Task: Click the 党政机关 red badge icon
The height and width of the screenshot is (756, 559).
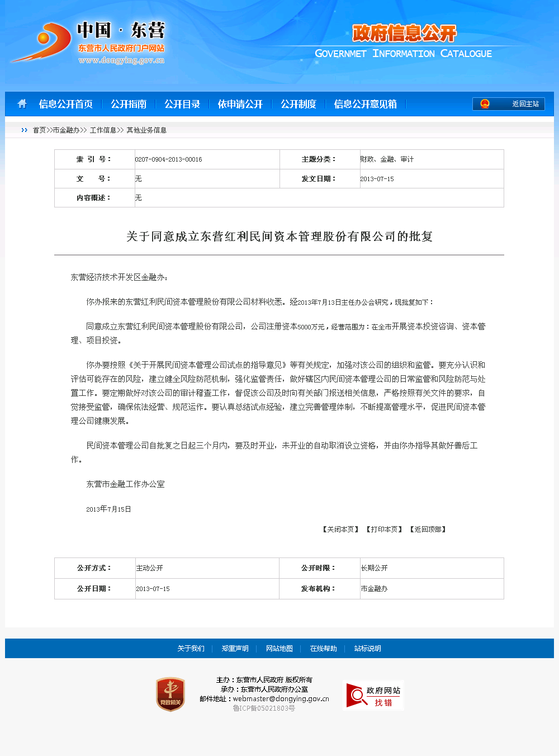Action: coord(170,694)
